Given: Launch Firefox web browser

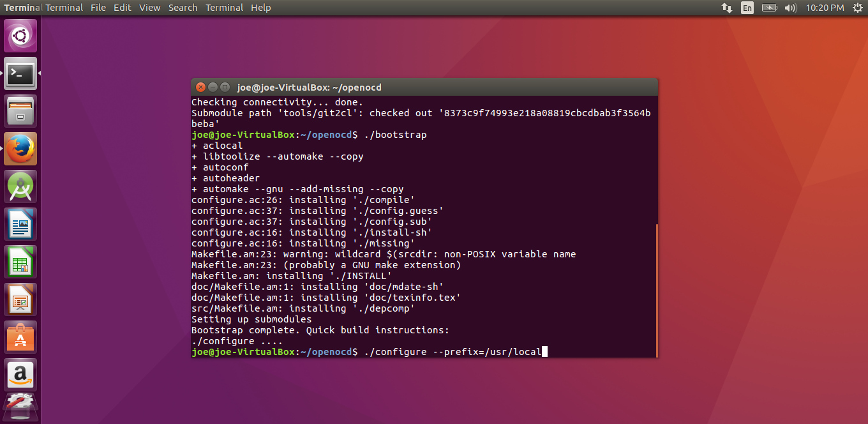Looking at the screenshot, I should [x=21, y=149].
